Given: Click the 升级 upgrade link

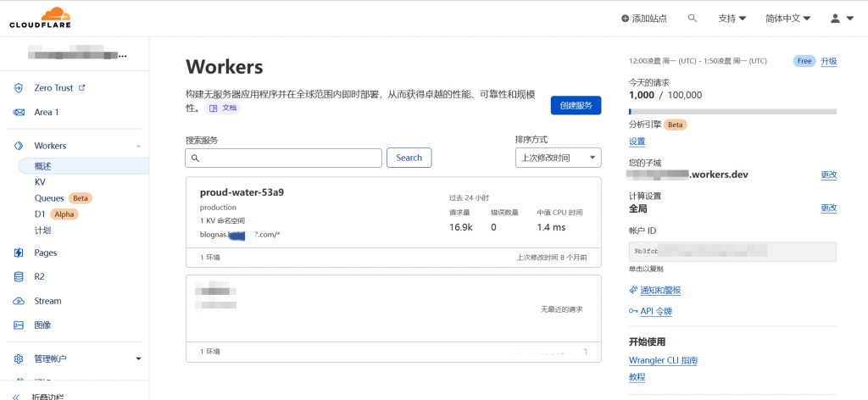Looking at the screenshot, I should click(829, 61).
